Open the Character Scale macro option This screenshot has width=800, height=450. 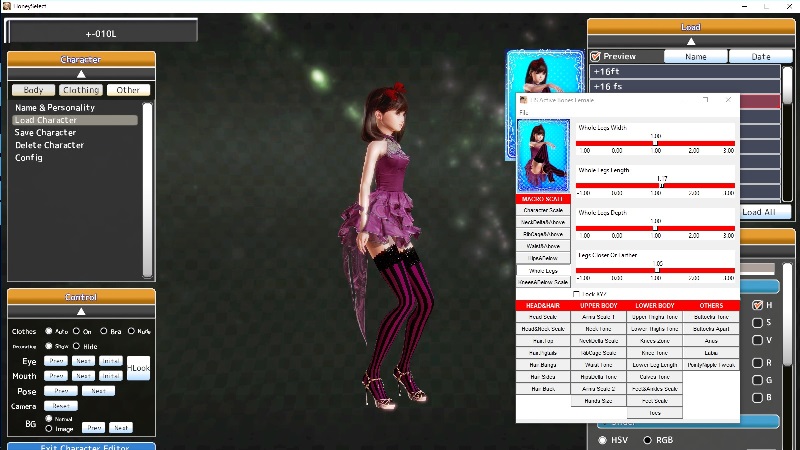tap(543, 210)
